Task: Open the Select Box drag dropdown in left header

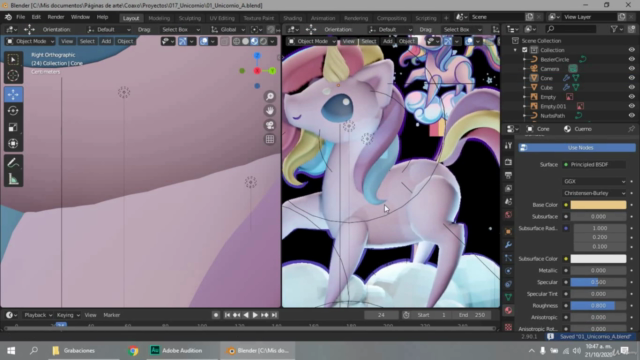Action: point(180,29)
